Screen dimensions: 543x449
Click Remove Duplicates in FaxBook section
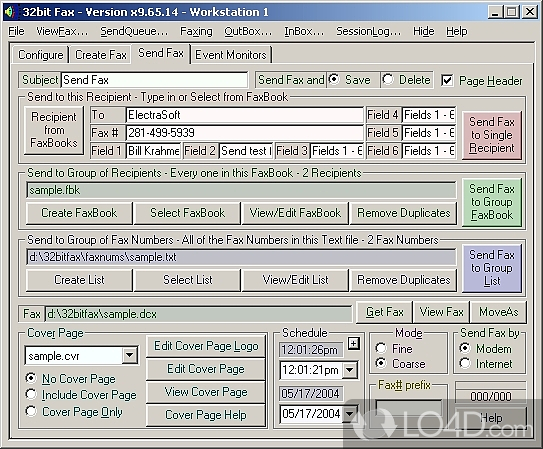click(x=404, y=213)
